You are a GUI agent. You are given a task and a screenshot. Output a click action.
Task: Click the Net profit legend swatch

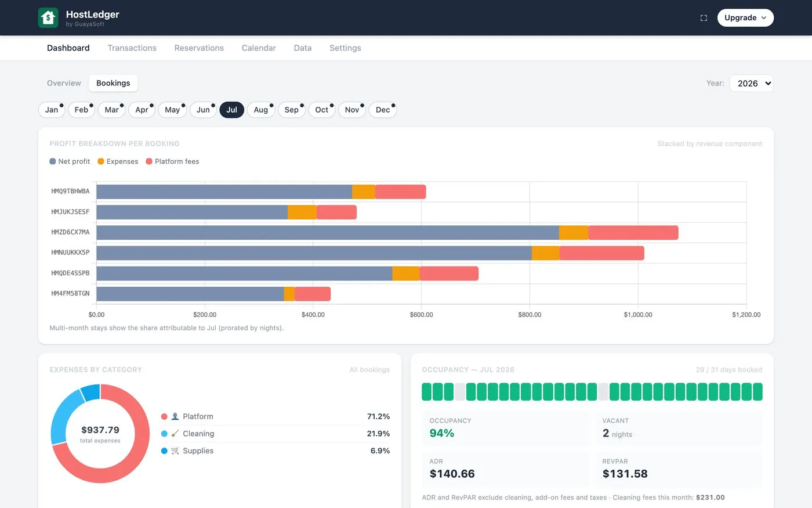pos(53,161)
